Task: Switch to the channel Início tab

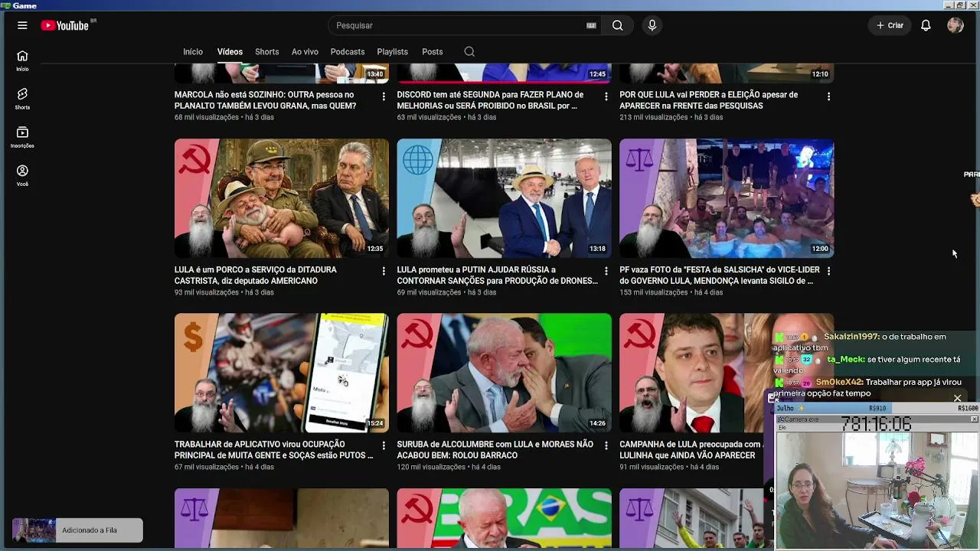Action: 193,51
